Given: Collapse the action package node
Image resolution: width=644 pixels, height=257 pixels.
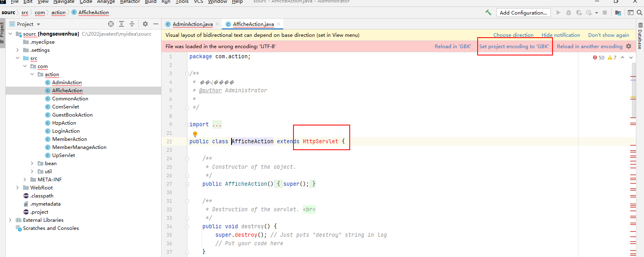Looking at the screenshot, I should click(x=32, y=74).
